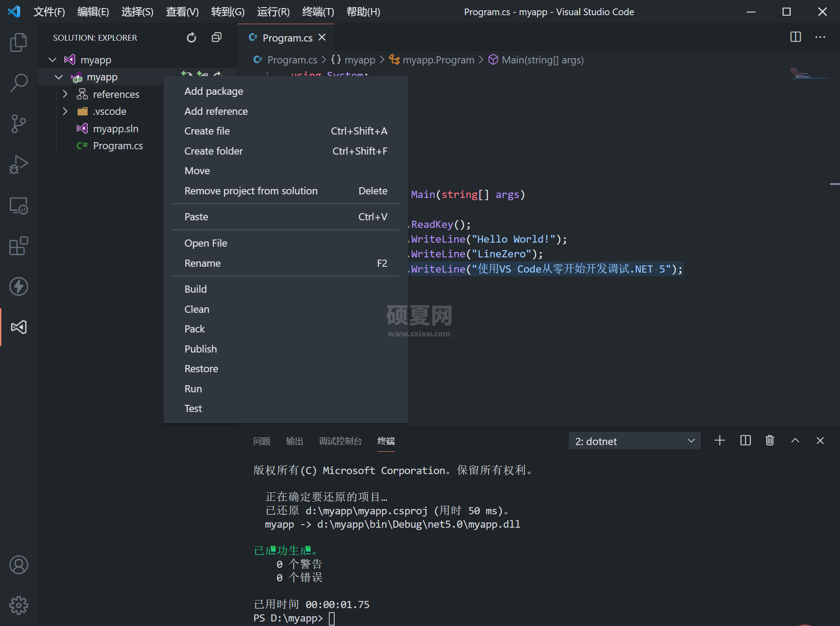Switch to the 调试控制台 panel tab
The height and width of the screenshot is (626, 840).
[340, 441]
